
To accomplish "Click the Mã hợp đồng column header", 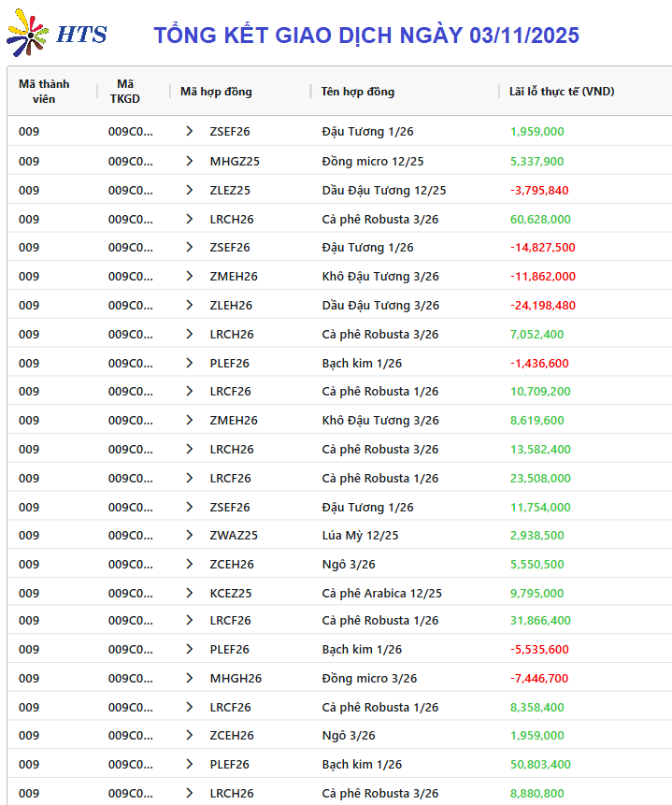I will click(216, 92).
